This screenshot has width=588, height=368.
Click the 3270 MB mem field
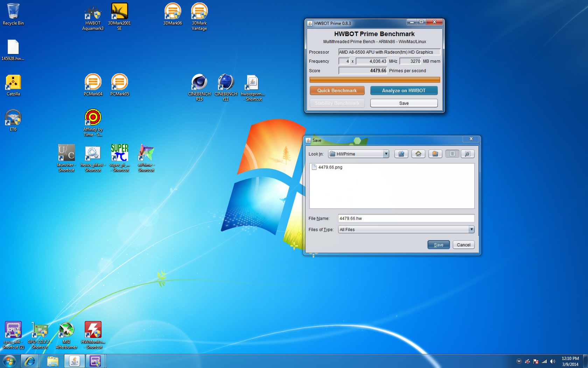tap(410, 61)
